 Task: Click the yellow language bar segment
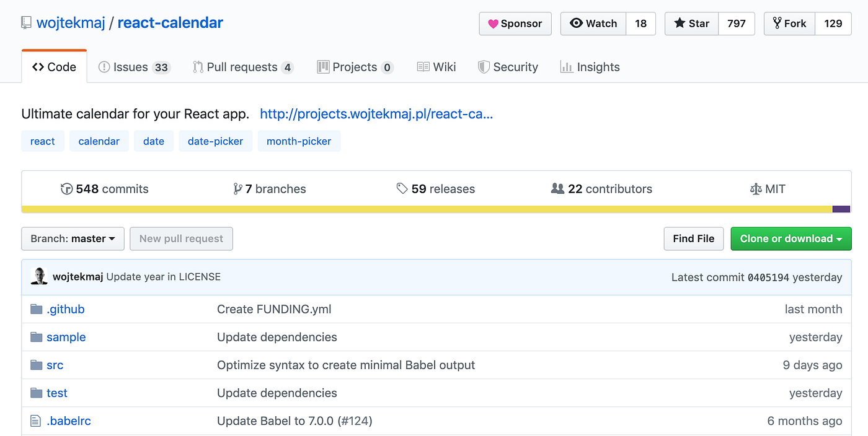click(x=427, y=209)
